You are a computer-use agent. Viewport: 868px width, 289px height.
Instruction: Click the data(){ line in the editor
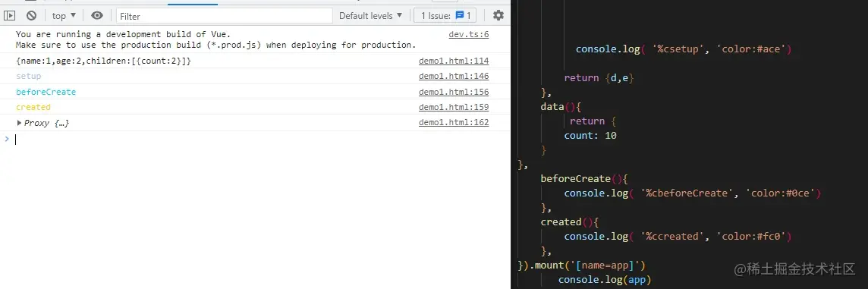[x=561, y=107]
